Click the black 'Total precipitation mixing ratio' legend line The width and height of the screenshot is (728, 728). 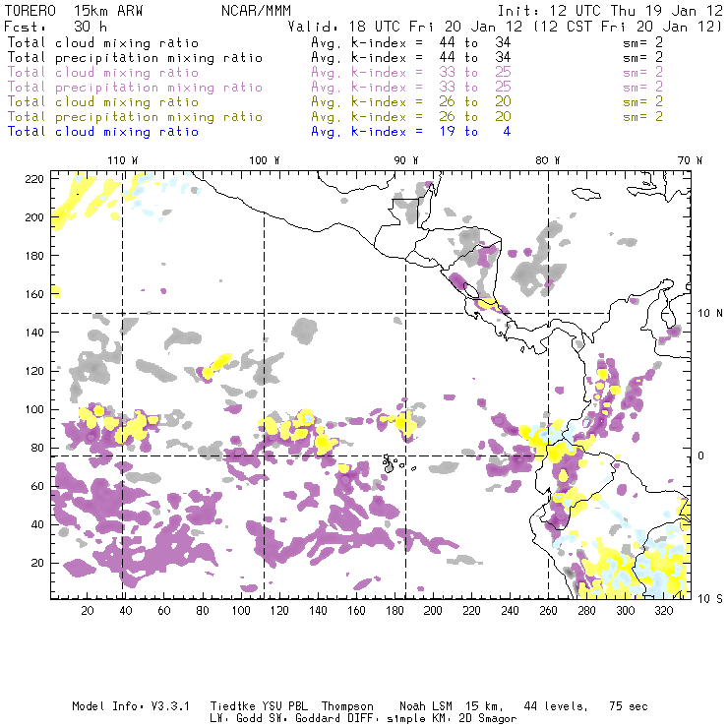tap(135, 58)
